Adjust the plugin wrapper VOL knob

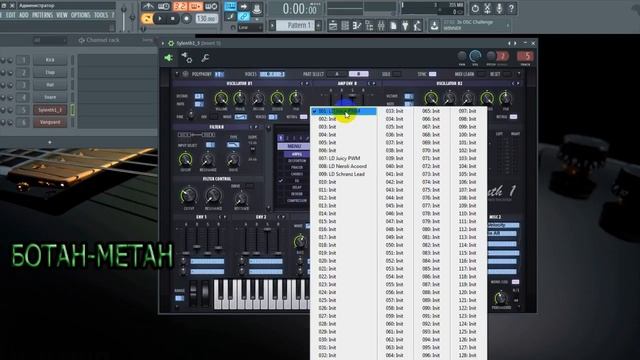[475, 56]
